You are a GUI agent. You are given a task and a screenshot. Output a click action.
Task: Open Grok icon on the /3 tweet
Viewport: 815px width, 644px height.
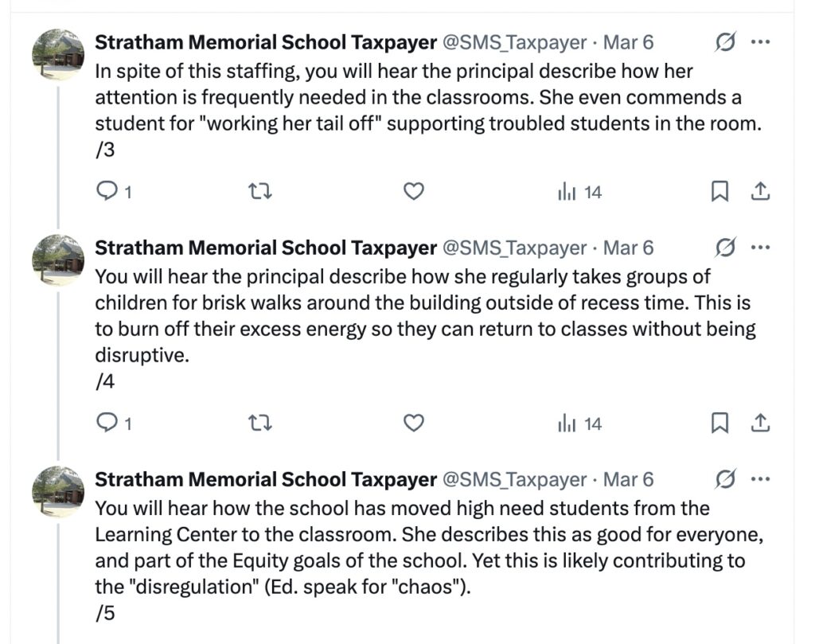[x=725, y=42]
